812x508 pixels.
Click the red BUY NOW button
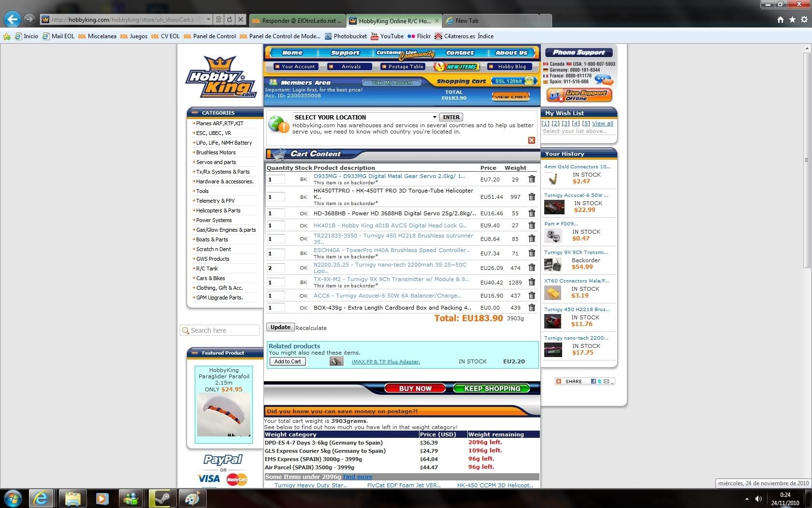(415, 388)
